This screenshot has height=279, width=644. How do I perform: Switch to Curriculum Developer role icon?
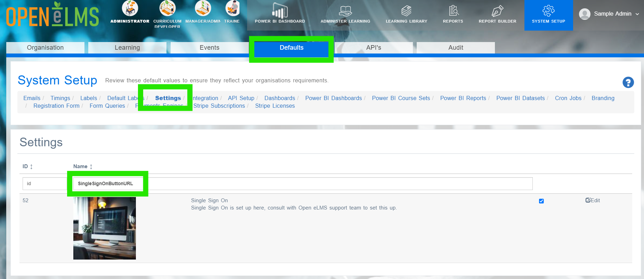pyautogui.click(x=168, y=8)
